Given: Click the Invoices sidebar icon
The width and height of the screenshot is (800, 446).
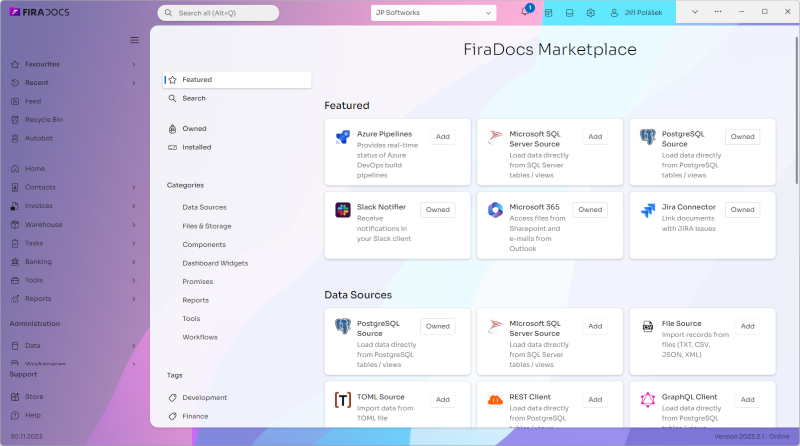Looking at the screenshot, I should point(15,206).
